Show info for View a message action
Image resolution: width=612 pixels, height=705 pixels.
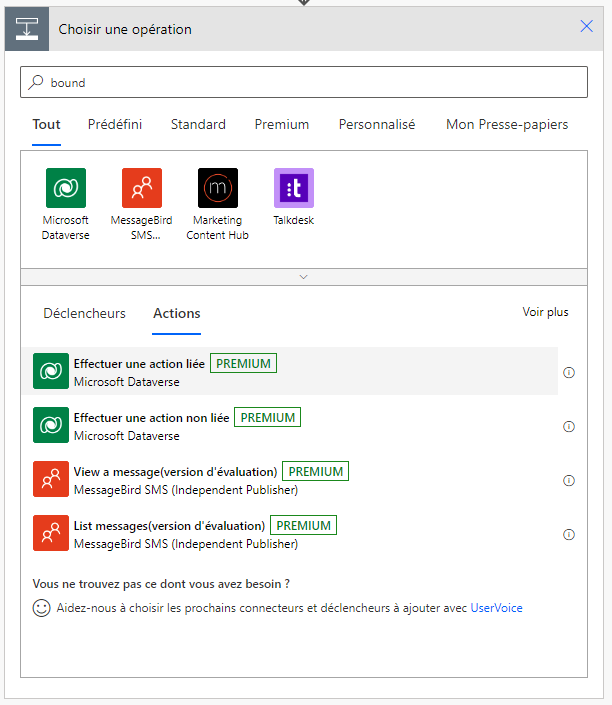[x=569, y=480]
